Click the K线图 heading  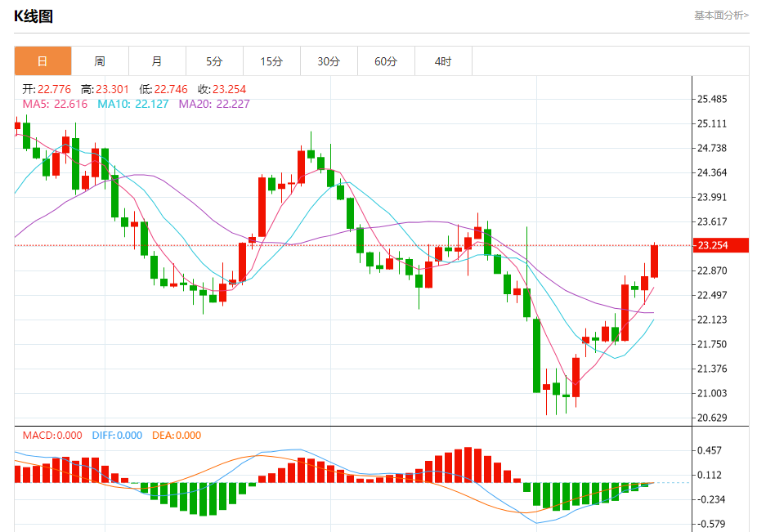pyautogui.click(x=34, y=16)
